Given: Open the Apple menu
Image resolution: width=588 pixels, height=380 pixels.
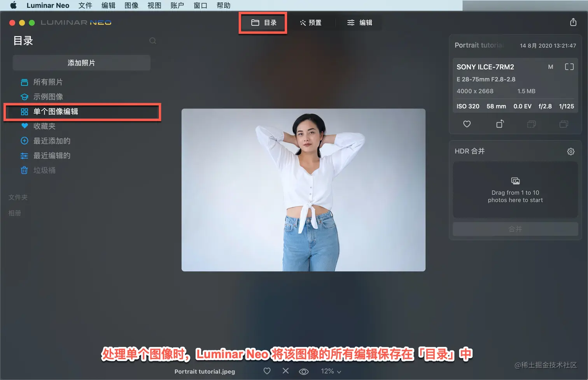Looking at the screenshot, I should pos(13,5).
